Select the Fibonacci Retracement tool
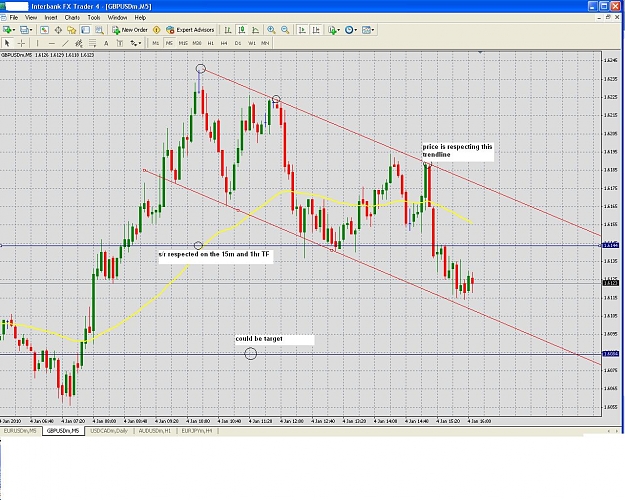 coord(92,43)
